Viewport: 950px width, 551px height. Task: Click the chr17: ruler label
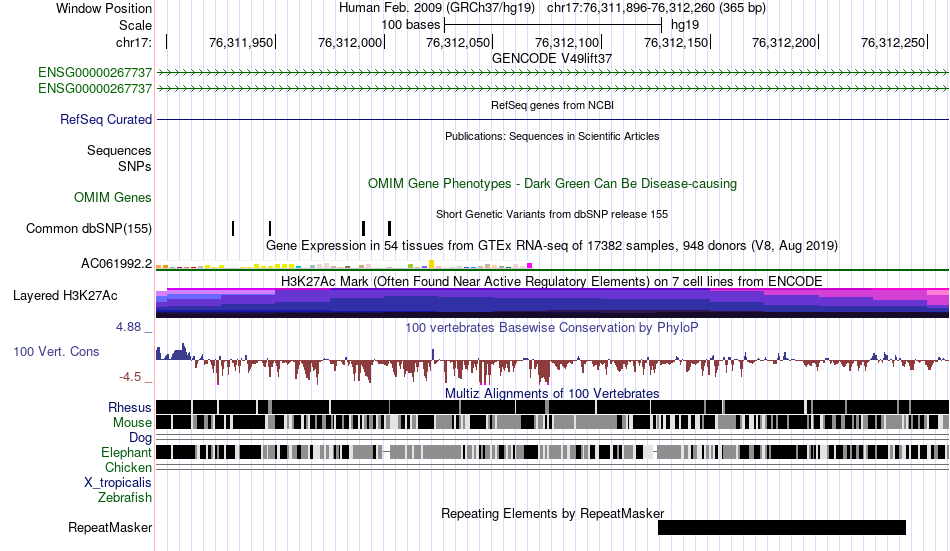133,42
